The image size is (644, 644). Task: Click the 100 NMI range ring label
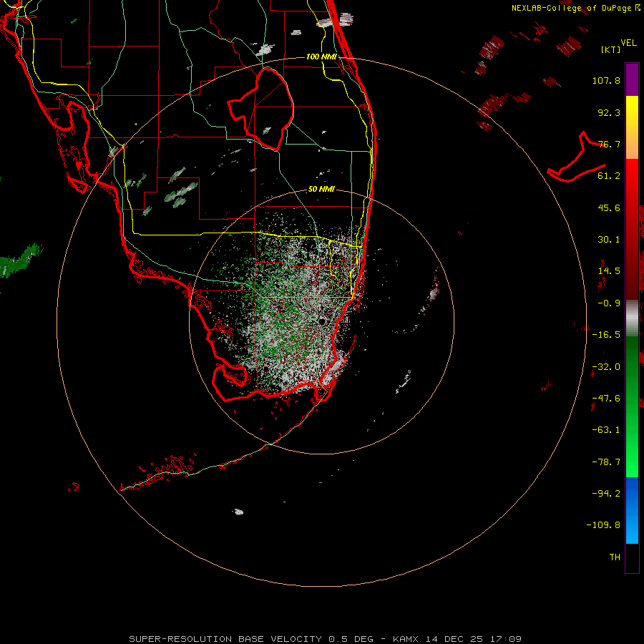coord(321,57)
